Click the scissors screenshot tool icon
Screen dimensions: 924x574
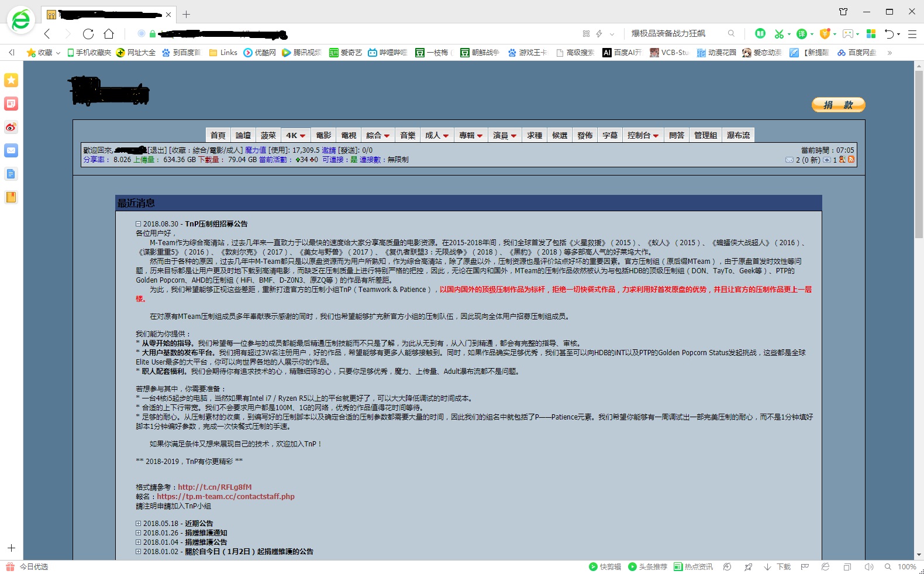click(778, 34)
